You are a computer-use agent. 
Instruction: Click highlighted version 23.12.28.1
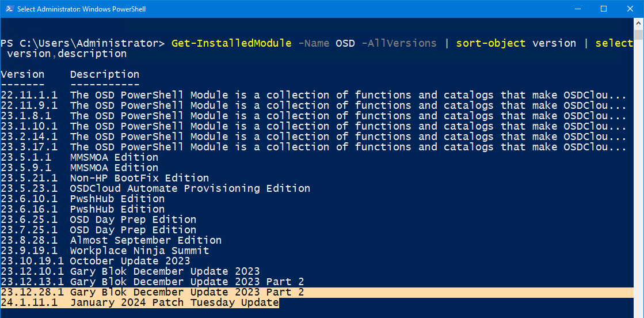pos(32,292)
